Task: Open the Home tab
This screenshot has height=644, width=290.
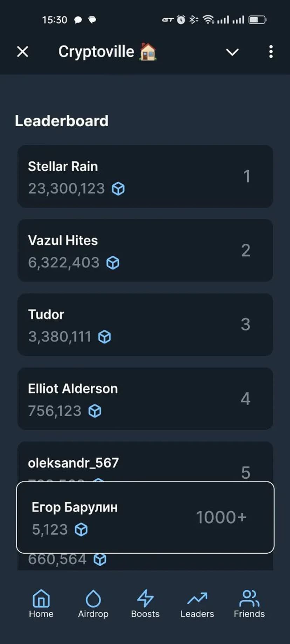Action: (x=41, y=604)
